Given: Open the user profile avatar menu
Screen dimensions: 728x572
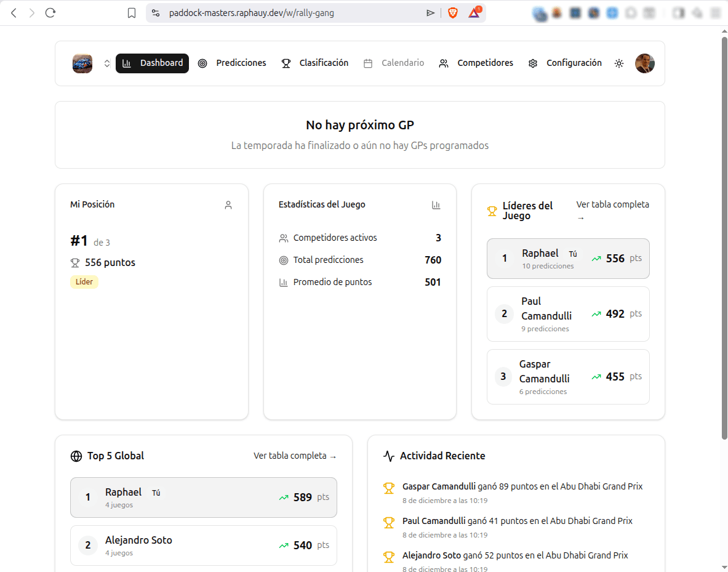Looking at the screenshot, I should tap(644, 63).
